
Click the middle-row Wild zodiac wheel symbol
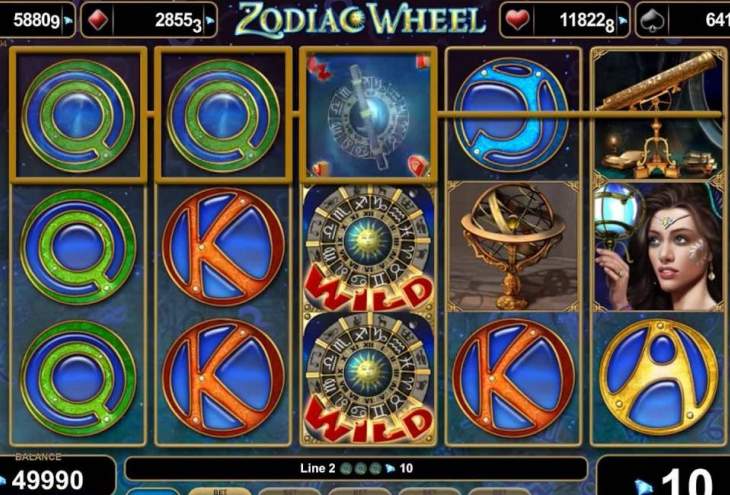368,247
